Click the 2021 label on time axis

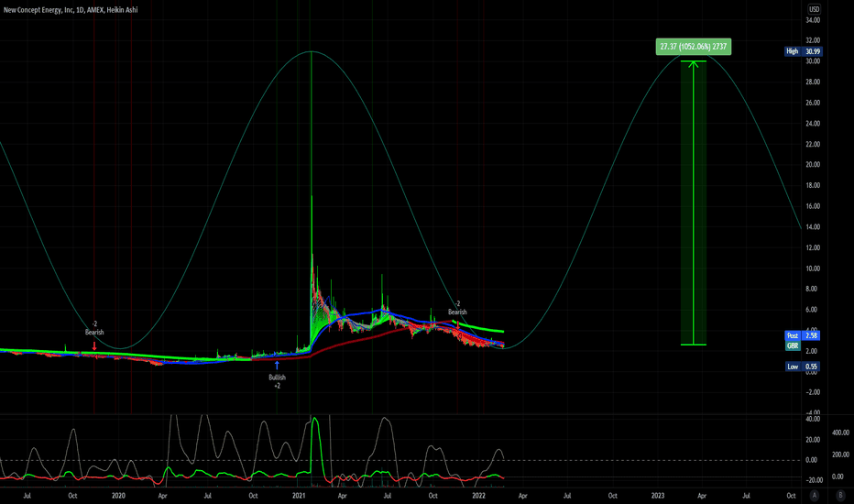[x=299, y=495]
